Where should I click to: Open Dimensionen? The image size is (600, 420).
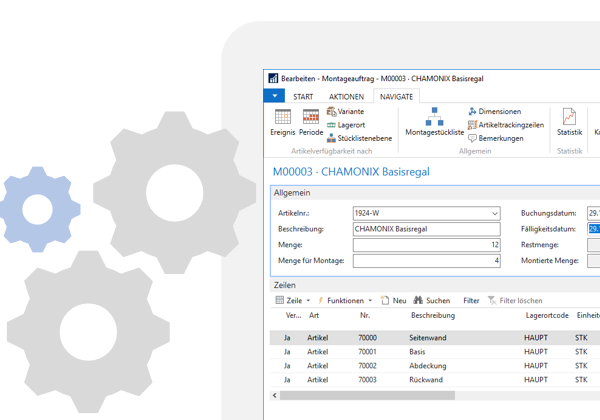pyautogui.click(x=494, y=111)
